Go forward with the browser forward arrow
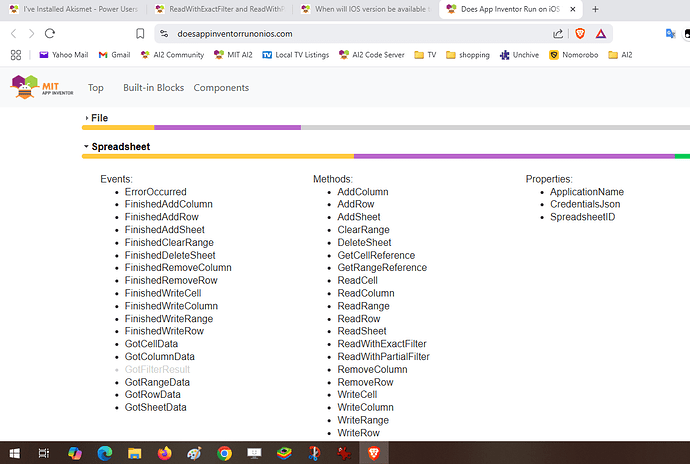The width and height of the screenshot is (690, 464). coord(31,33)
